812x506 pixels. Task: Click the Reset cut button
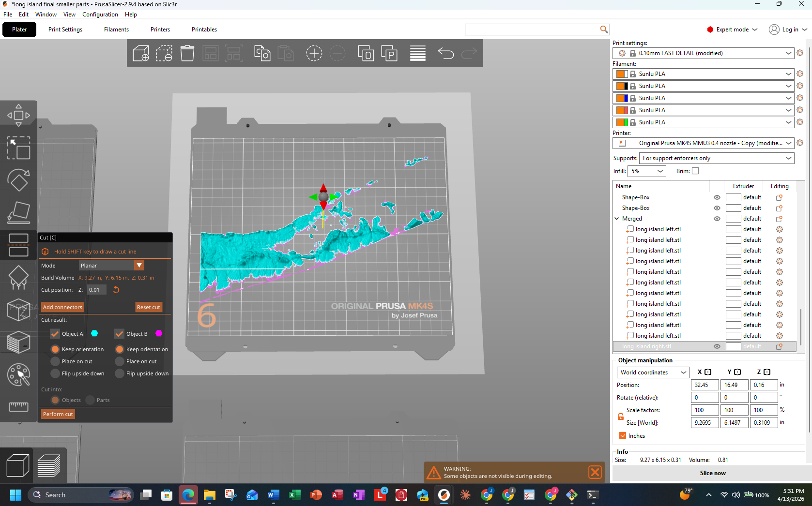pyautogui.click(x=148, y=307)
